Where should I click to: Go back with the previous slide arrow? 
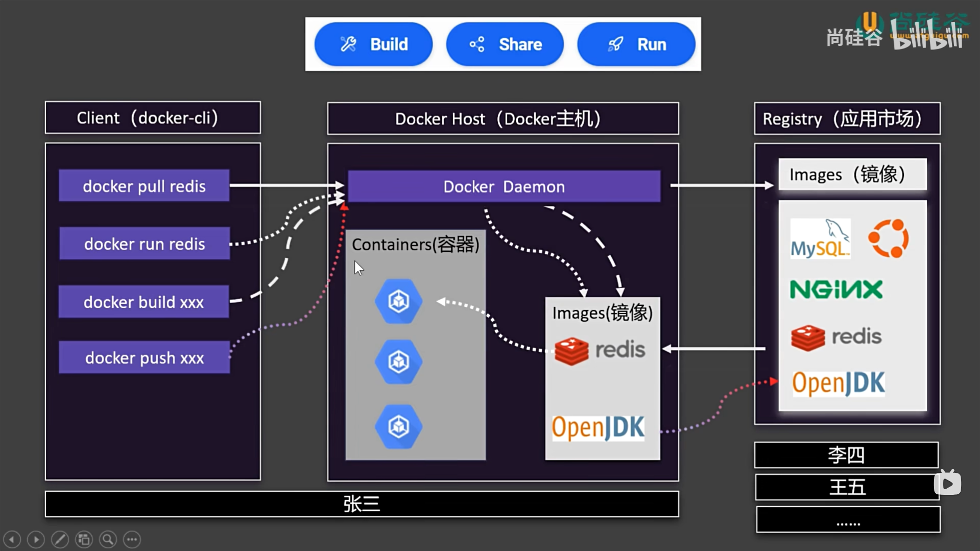click(x=12, y=539)
